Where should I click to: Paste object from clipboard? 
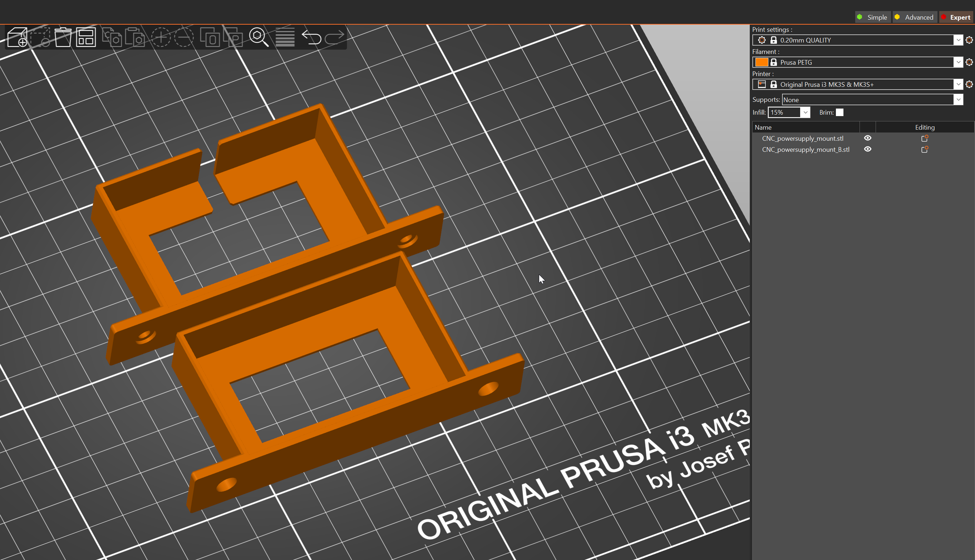tap(135, 37)
